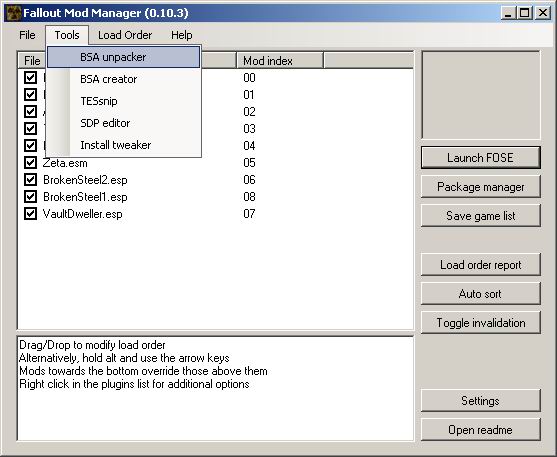
Task: Click the Auto sort button
Action: pyautogui.click(x=481, y=294)
